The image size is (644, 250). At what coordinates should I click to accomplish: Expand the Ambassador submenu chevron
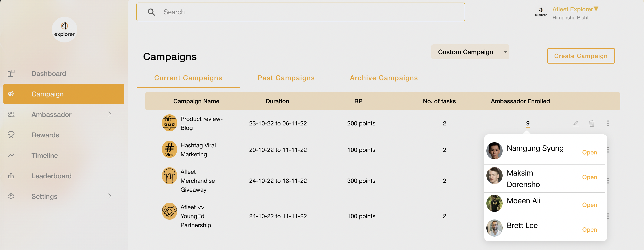[x=110, y=115]
